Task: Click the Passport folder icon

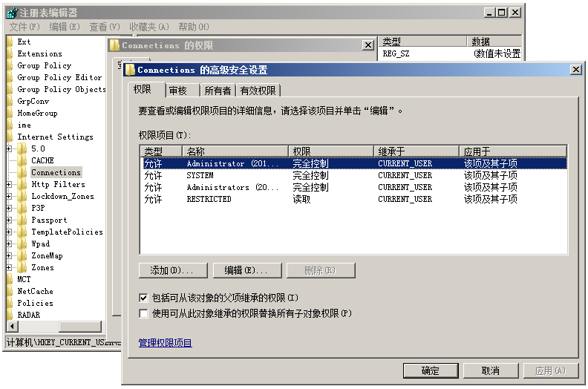Action: point(22,220)
